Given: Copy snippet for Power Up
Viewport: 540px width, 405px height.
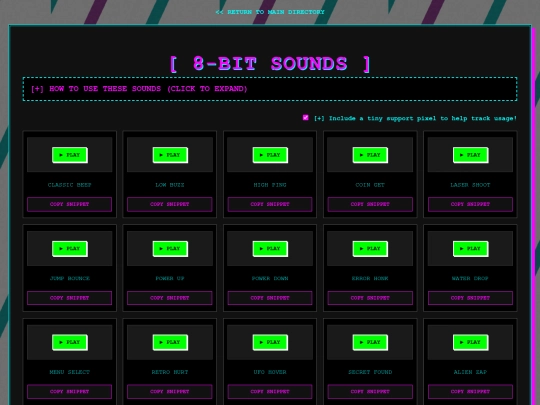Looking at the screenshot, I should [x=170, y=298].
